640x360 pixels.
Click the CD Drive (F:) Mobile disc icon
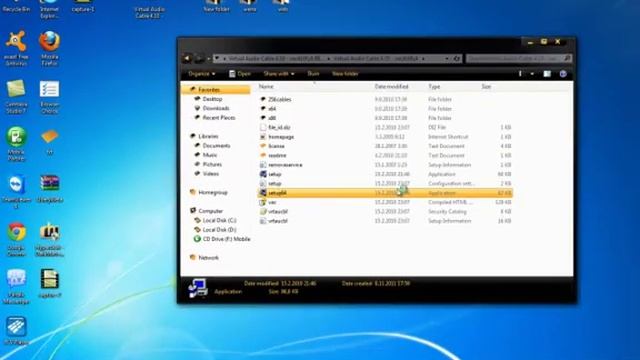[197, 239]
